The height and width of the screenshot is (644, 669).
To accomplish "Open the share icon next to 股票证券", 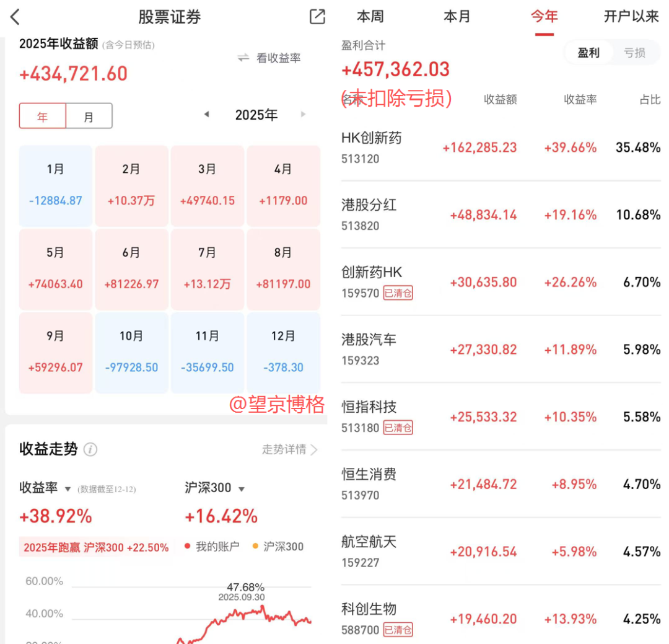I will click(317, 17).
